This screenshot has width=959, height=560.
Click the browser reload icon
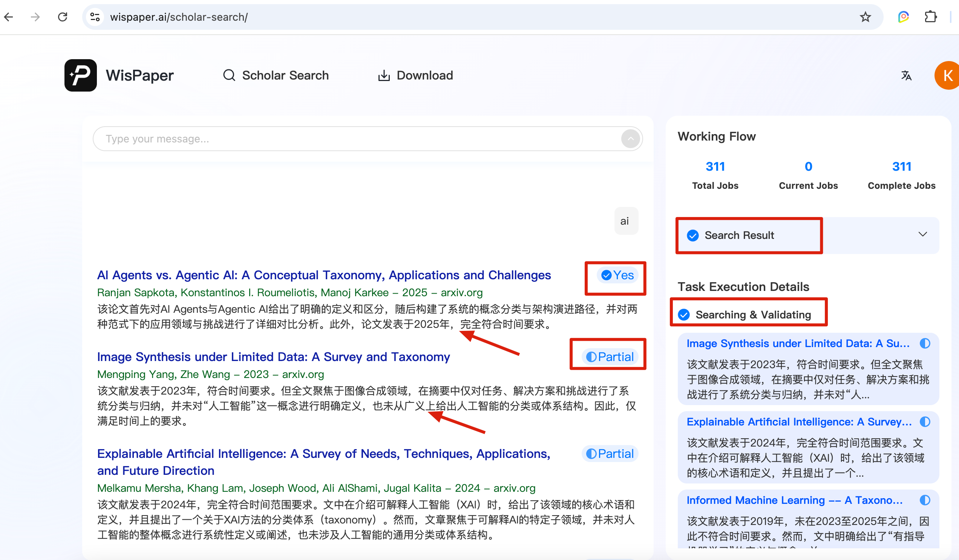point(63,17)
